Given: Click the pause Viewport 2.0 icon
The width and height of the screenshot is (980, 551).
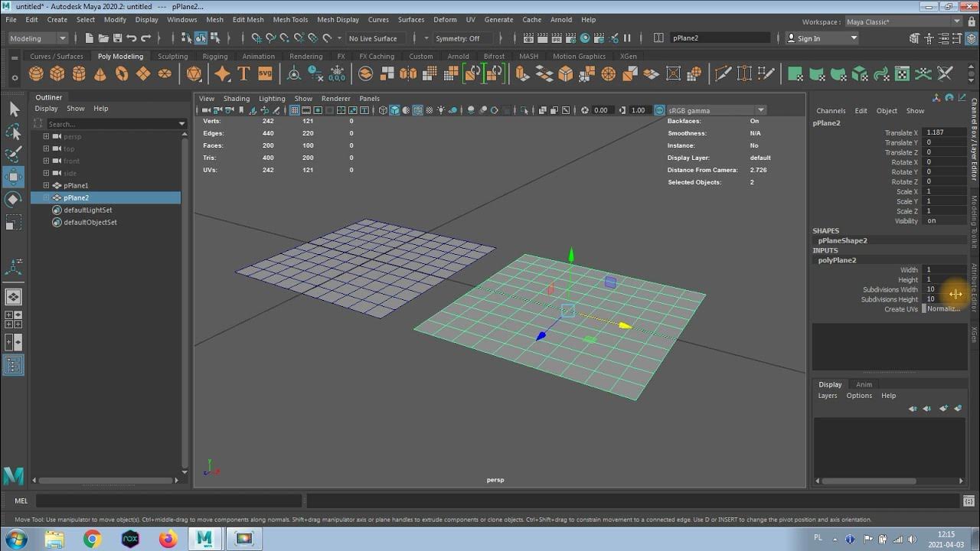Looking at the screenshot, I should click(628, 37).
